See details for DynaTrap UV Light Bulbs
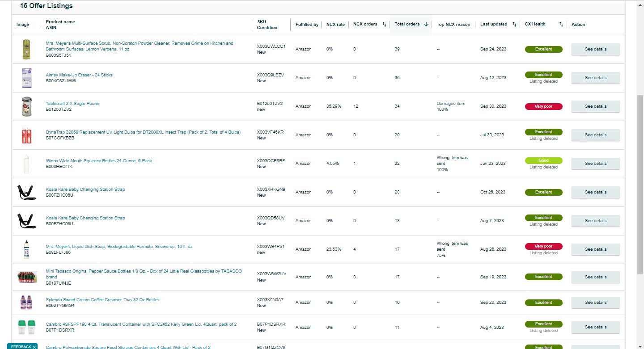Image resolution: width=644 pixels, height=349 pixels. click(596, 135)
